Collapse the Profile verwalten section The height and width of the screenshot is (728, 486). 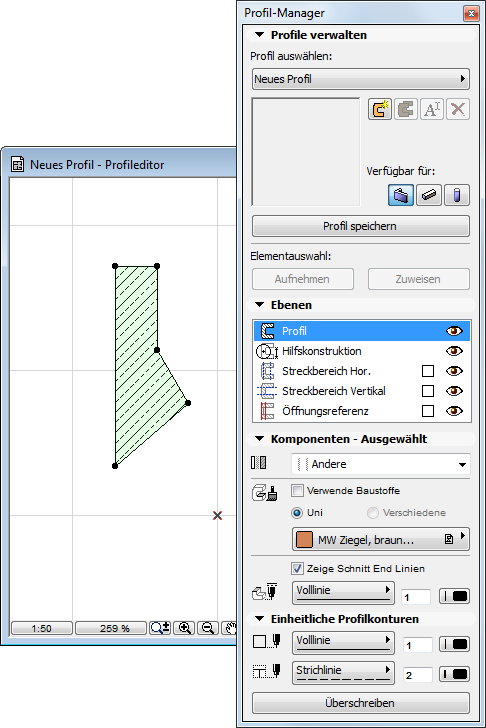(259, 35)
